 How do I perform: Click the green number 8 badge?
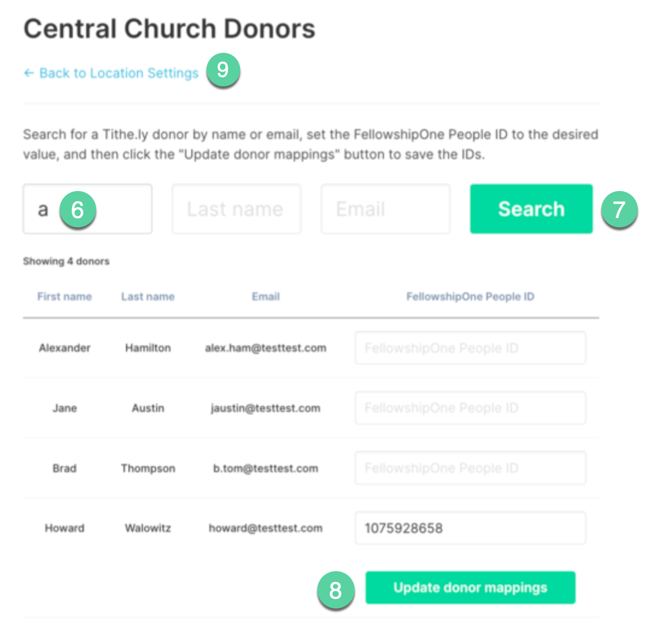pyautogui.click(x=336, y=590)
